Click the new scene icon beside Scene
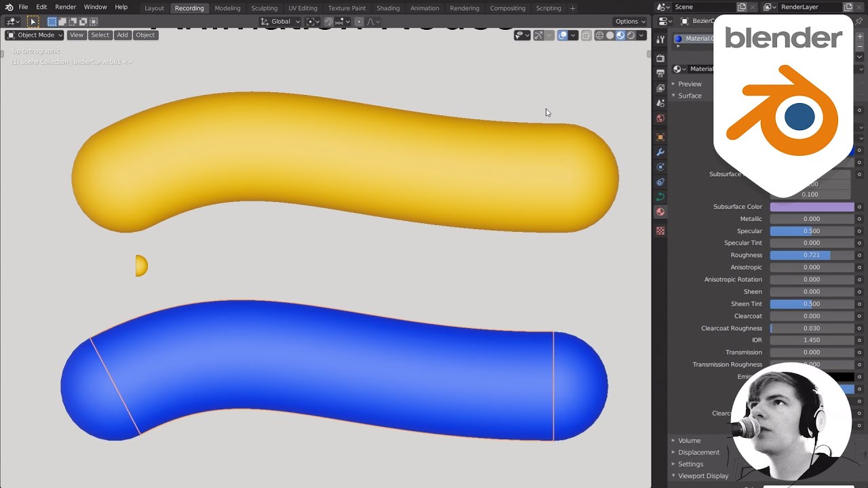This screenshot has width=868, height=488. [742, 7]
